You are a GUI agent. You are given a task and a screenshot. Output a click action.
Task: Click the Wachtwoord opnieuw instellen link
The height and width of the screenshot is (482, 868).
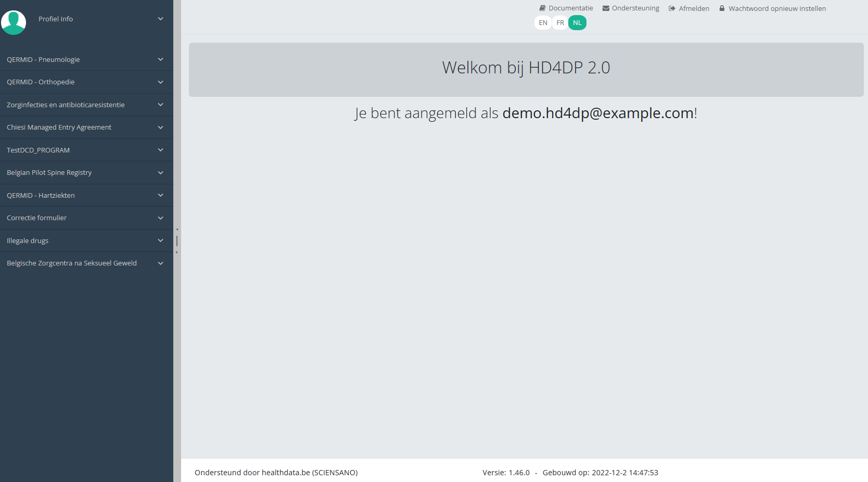pyautogui.click(x=777, y=8)
